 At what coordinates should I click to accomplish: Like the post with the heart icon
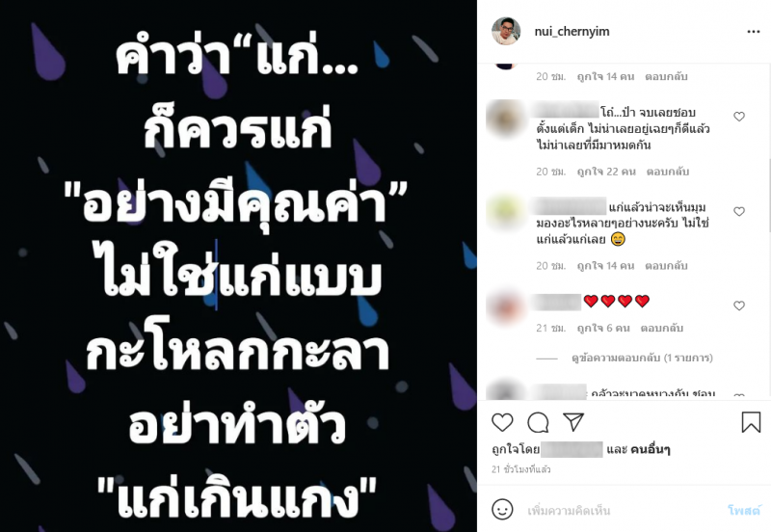coord(502,422)
